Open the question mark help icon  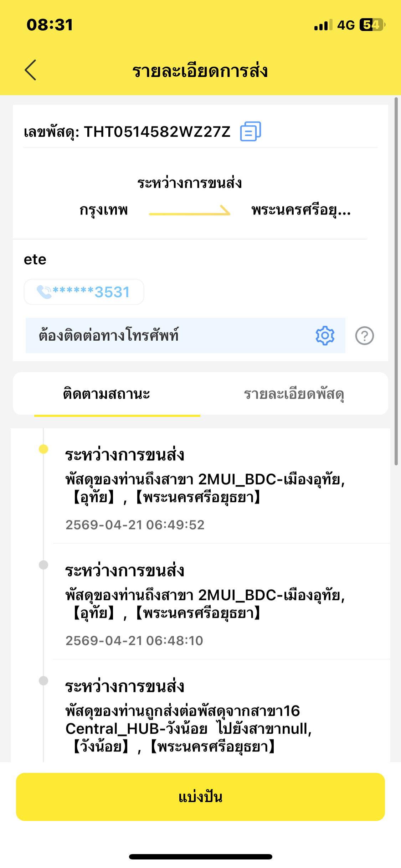pos(365,336)
